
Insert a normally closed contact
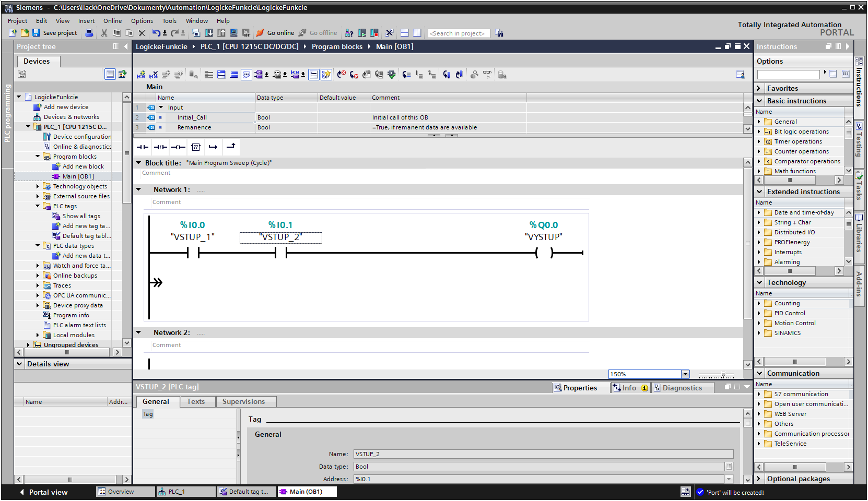point(160,147)
